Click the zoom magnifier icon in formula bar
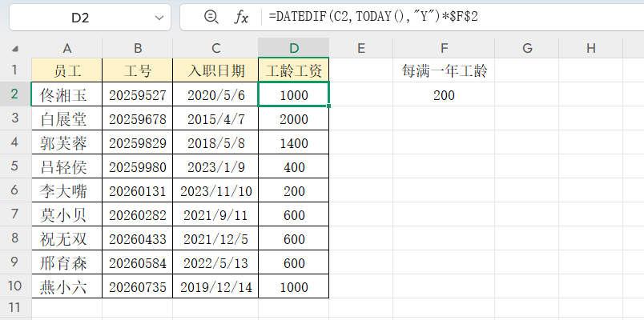Screen dimensions: 644x320 211,17
